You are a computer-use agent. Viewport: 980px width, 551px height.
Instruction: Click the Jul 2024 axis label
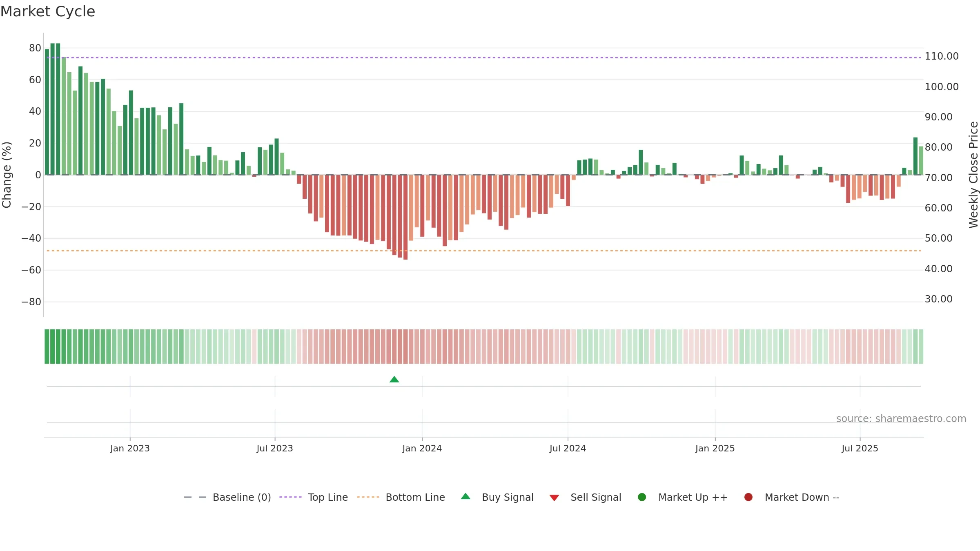point(568,448)
